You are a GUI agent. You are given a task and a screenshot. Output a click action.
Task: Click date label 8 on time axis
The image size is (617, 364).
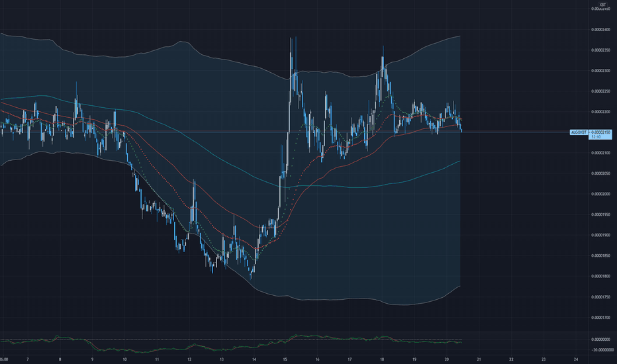(60, 359)
